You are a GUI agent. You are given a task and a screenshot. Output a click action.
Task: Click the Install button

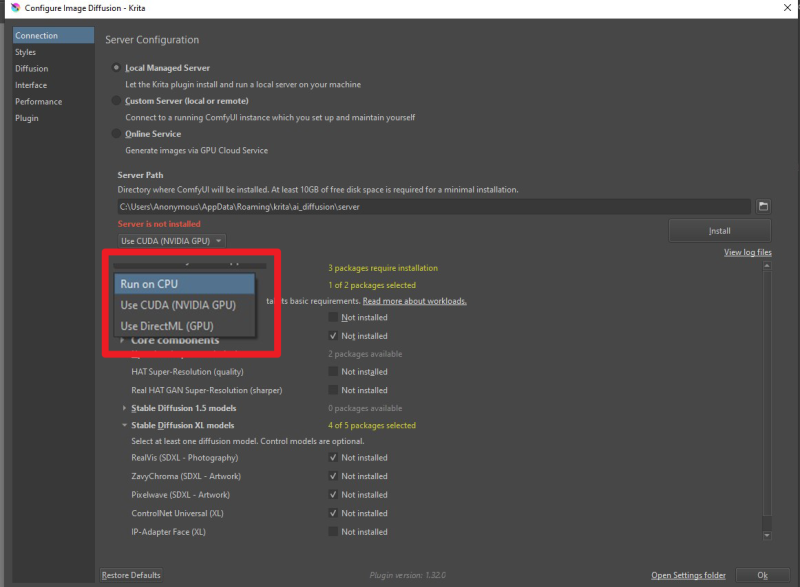tap(719, 231)
